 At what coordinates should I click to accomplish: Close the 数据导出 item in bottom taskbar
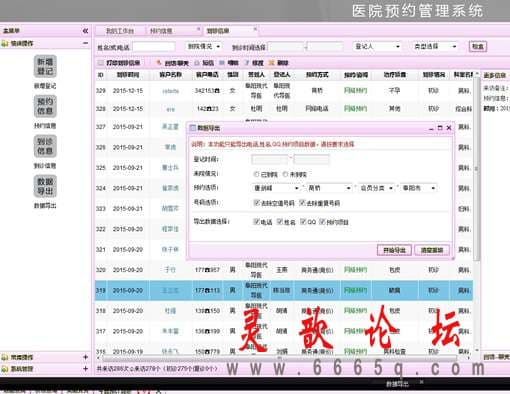click(x=421, y=382)
